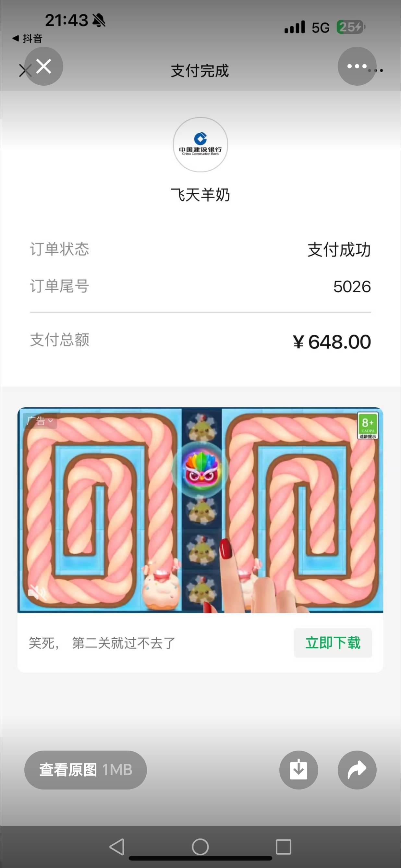The image size is (401, 868).
Task: Tap the merchant name 飞天羊奶
Action: (x=200, y=195)
